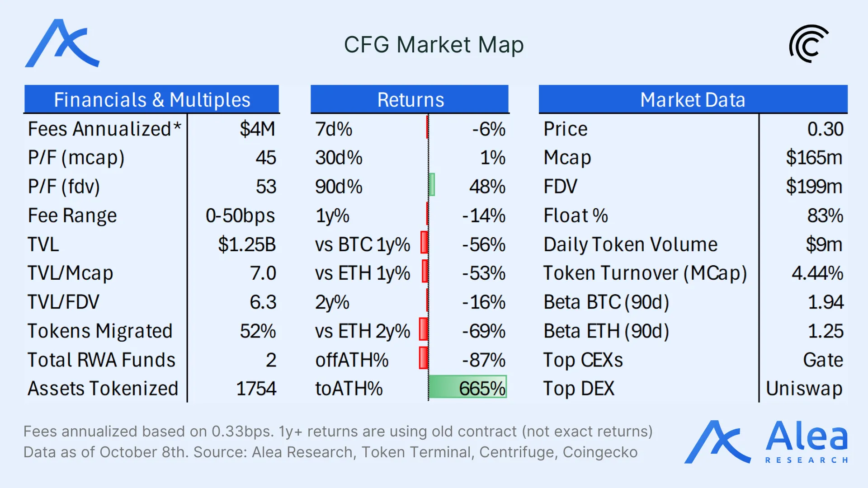868x488 pixels.
Task: Select the Financials & Multiples header
Action: click(151, 99)
